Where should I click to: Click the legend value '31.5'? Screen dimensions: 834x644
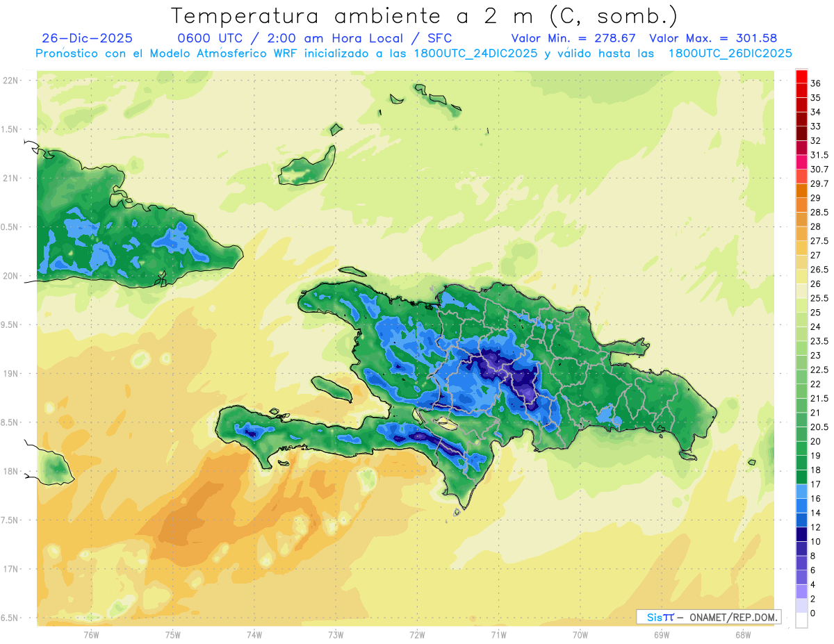click(x=819, y=155)
